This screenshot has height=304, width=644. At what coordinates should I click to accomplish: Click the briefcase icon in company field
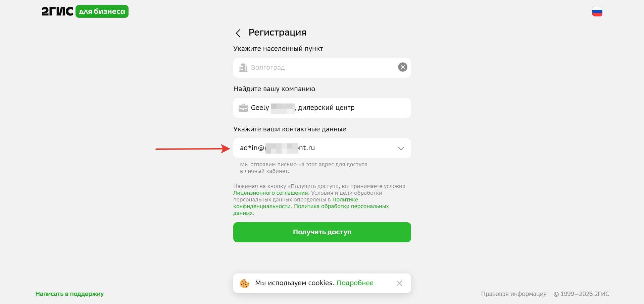point(243,108)
